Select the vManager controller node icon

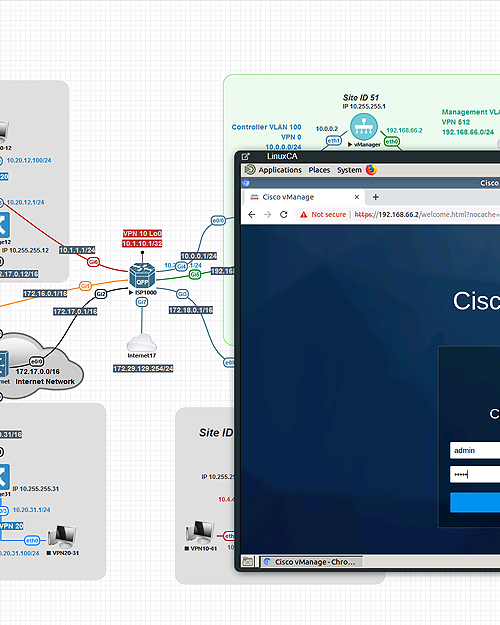364,127
